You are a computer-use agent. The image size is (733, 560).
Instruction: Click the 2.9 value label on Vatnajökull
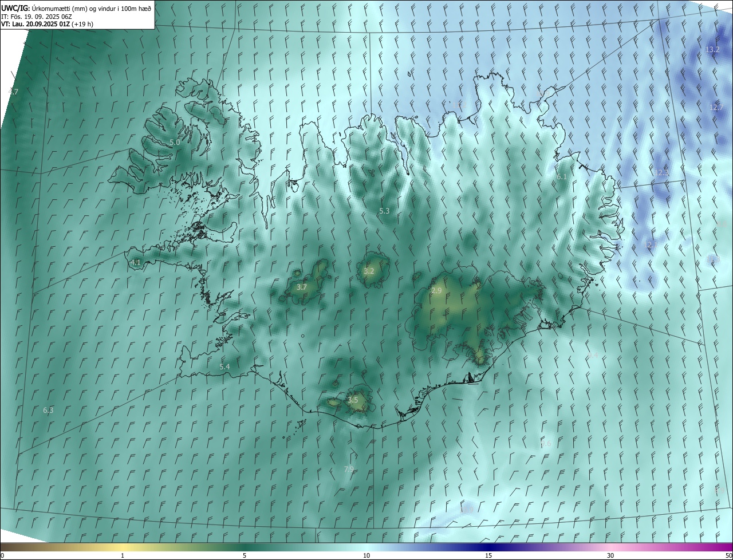tap(436, 291)
